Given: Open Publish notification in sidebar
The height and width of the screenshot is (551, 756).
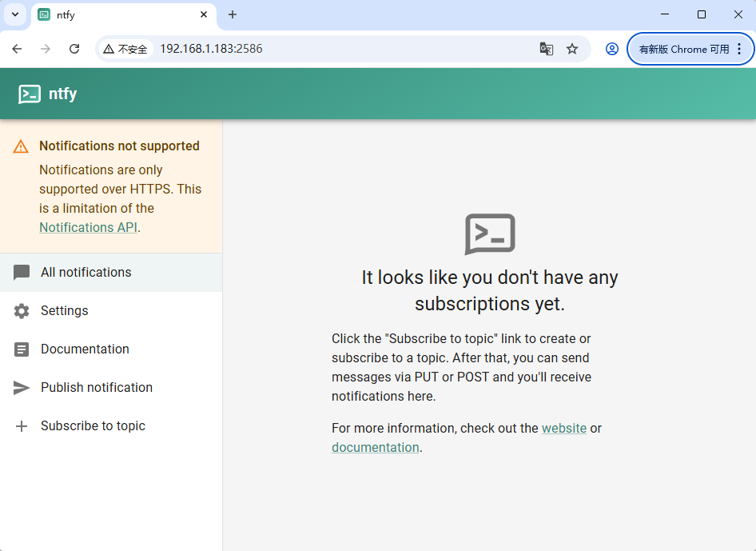Looking at the screenshot, I should coord(111,387).
